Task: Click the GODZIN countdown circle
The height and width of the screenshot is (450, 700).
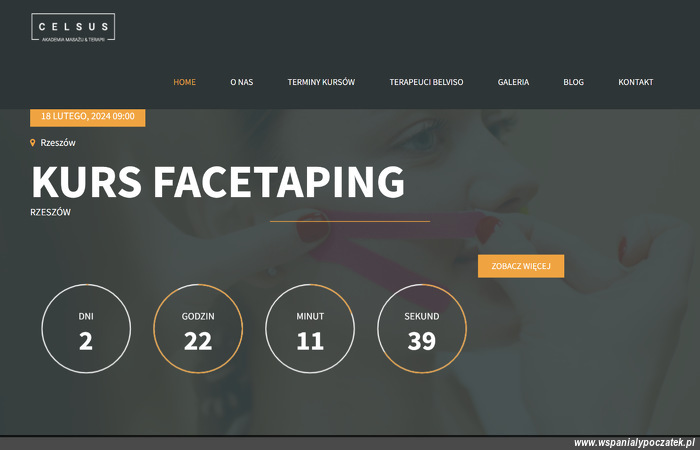Action: 198,329
